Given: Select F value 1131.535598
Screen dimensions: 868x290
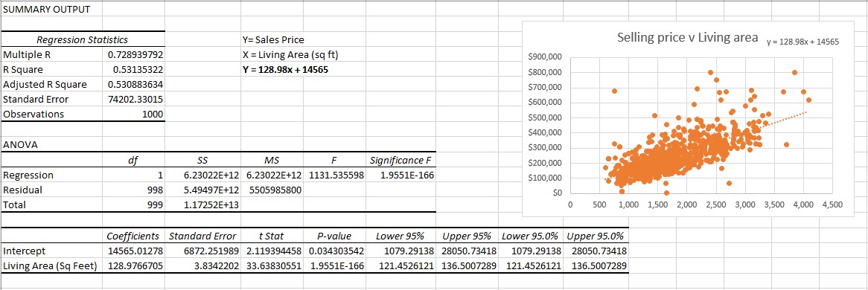Looking at the screenshot, I should point(334,175).
